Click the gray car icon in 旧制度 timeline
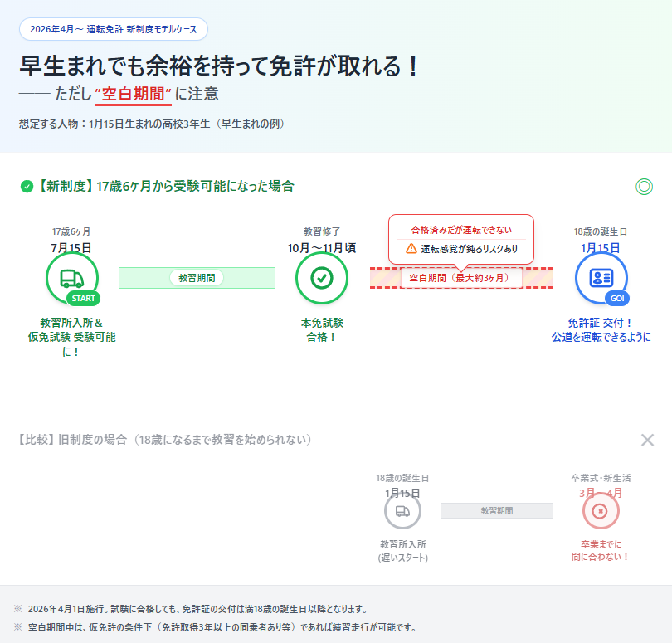 403,512
